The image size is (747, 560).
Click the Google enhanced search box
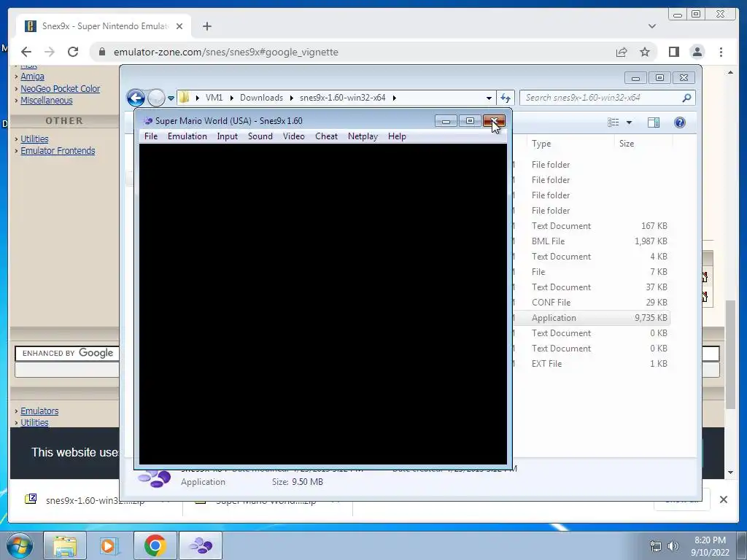click(x=66, y=354)
